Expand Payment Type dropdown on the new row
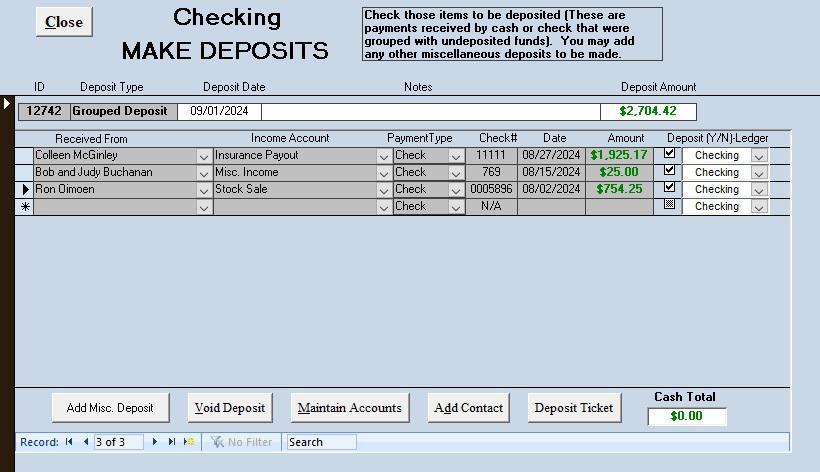820x472 pixels. [456, 207]
